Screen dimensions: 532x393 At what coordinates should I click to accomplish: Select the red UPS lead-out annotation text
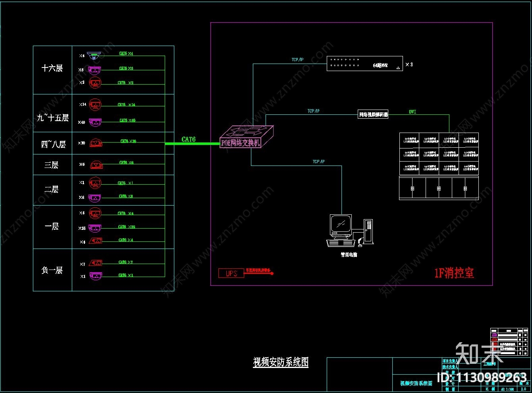[259, 270]
